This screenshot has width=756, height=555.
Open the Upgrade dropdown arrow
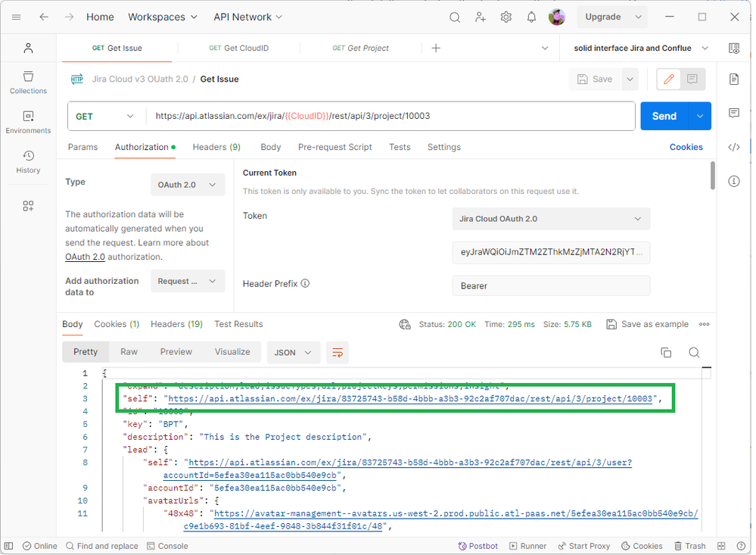point(639,17)
